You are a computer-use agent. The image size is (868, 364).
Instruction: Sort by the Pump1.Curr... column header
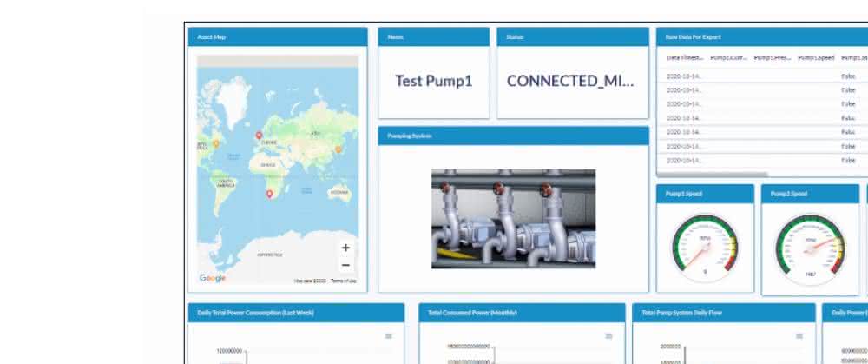click(728, 57)
